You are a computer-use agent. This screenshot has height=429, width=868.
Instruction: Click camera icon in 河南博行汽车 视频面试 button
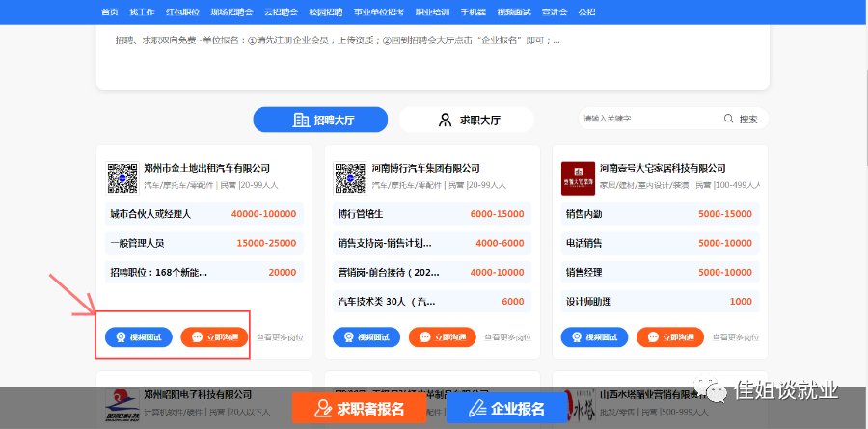tap(349, 337)
